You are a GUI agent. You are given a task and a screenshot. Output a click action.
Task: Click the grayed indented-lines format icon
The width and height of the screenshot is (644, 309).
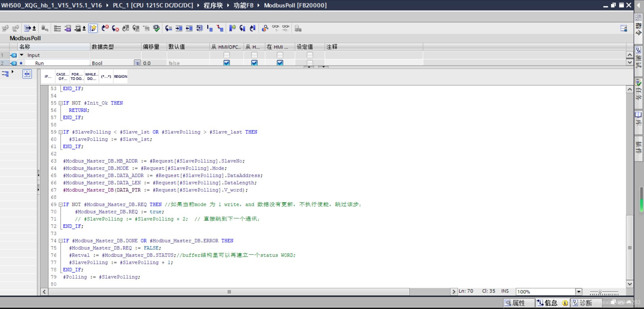tap(146, 28)
